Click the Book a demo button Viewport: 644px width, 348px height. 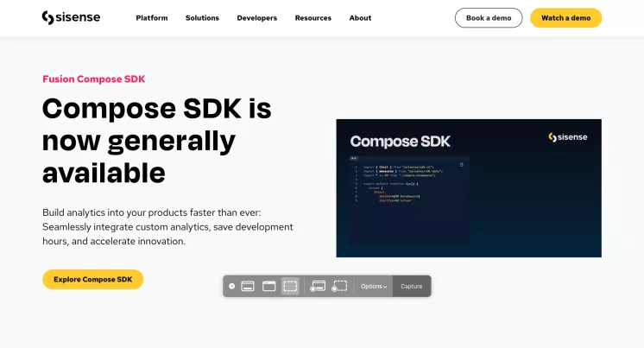[489, 18]
